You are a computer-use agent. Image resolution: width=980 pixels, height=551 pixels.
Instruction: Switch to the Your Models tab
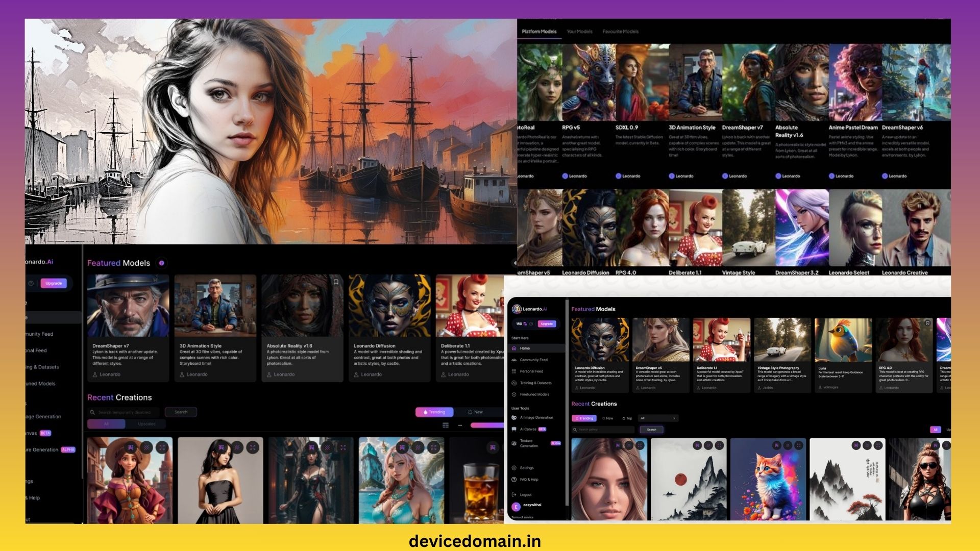tap(579, 32)
